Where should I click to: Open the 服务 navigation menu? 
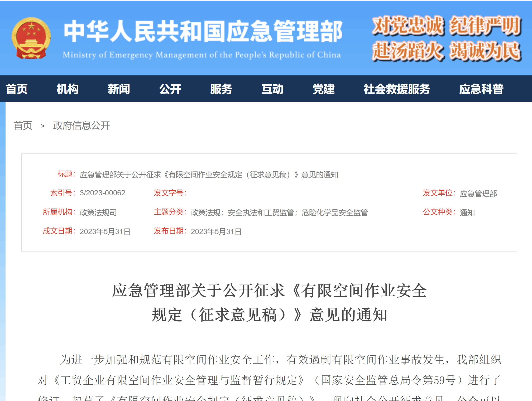tap(221, 89)
